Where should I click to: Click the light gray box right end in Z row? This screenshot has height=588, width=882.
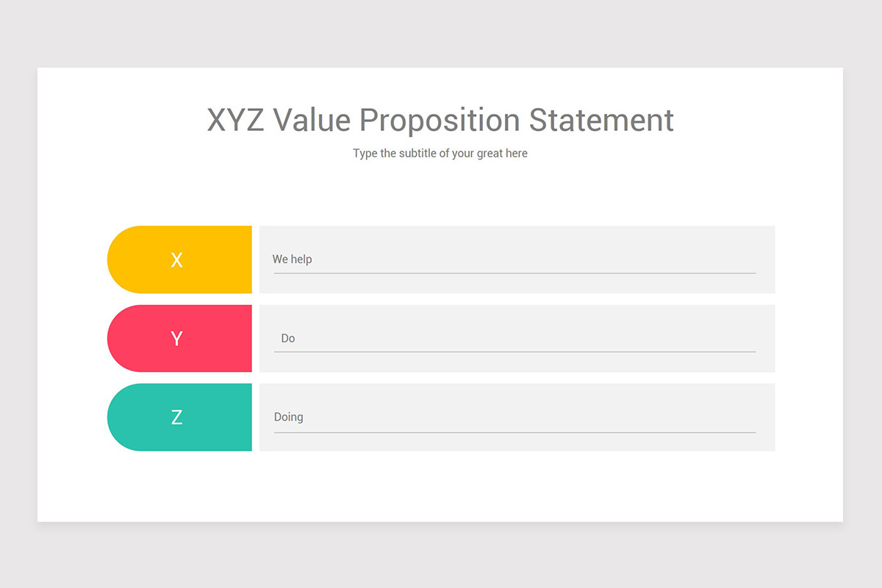(x=766, y=417)
